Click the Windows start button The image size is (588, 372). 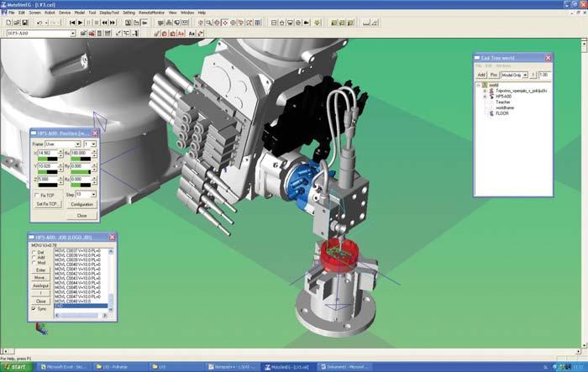click(x=16, y=367)
